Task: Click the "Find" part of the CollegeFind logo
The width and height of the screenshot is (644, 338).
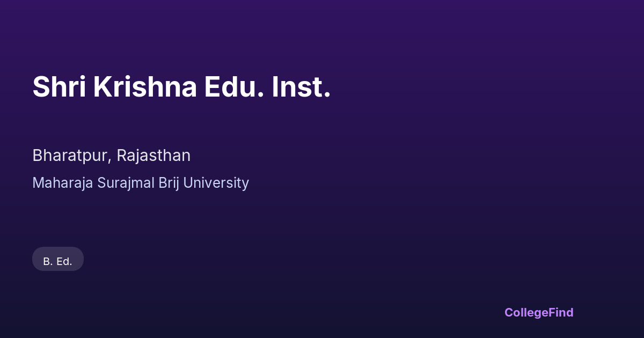Action: 559,312
